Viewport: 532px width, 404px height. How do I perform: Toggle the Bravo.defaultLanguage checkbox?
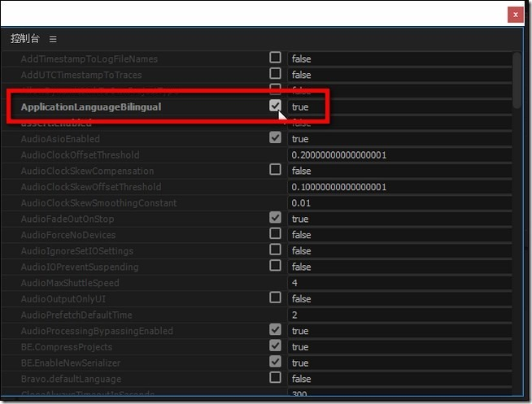pos(275,378)
